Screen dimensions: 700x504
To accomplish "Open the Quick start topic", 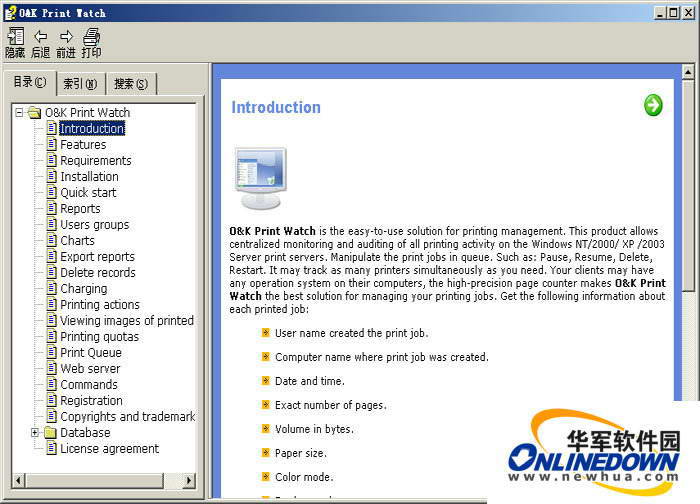I will (88, 192).
